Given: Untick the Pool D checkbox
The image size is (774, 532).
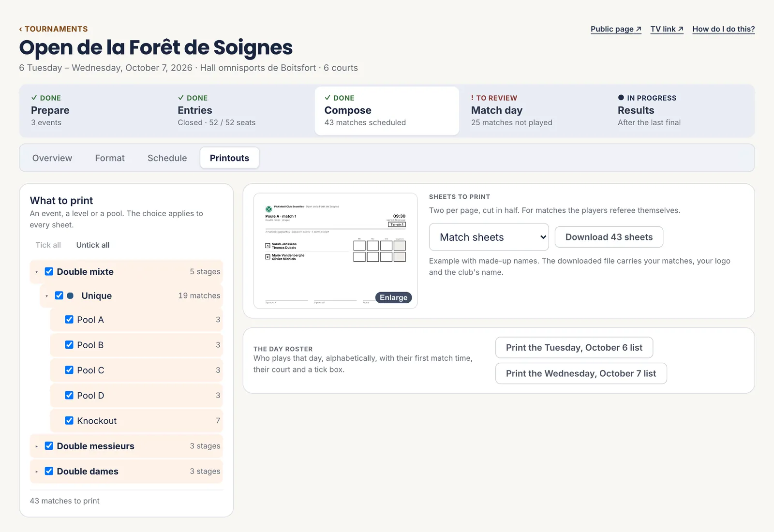Looking at the screenshot, I should point(69,395).
